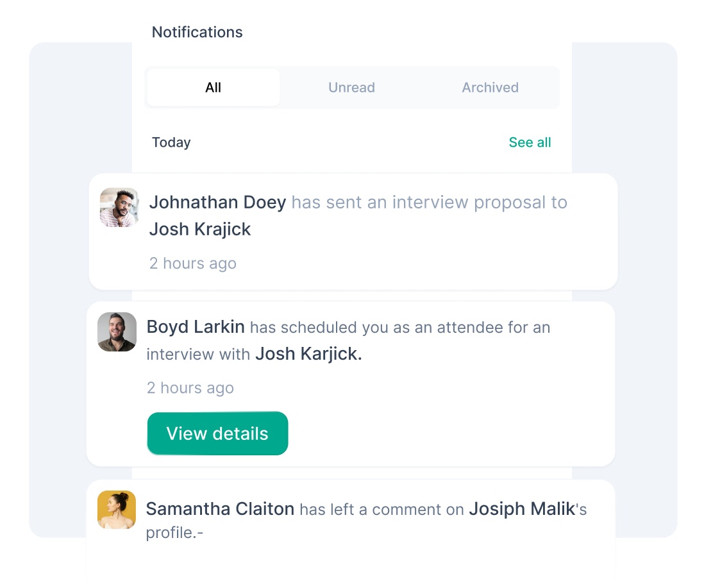Screen dimensions: 704x588
Task: Click the View details button
Action: (x=217, y=433)
